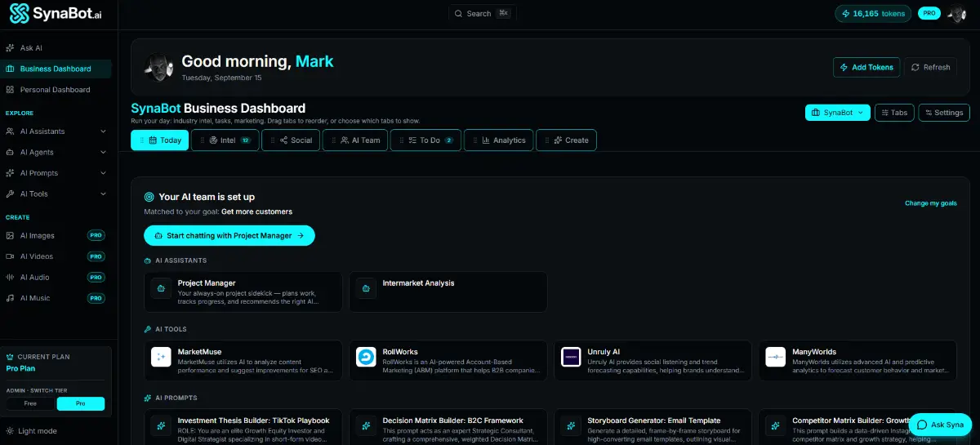
Task: Select the AI Team tab
Action: (x=354, y=140)
